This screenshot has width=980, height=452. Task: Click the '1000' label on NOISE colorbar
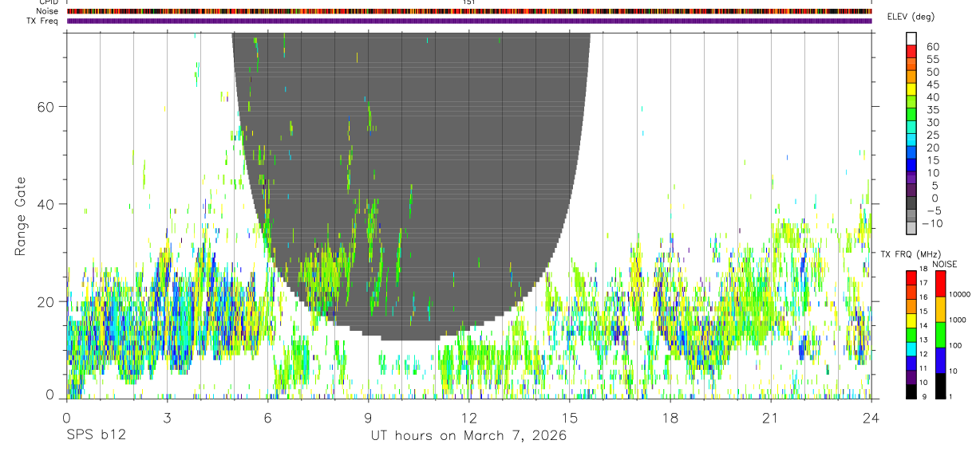(x=959, y=320)
